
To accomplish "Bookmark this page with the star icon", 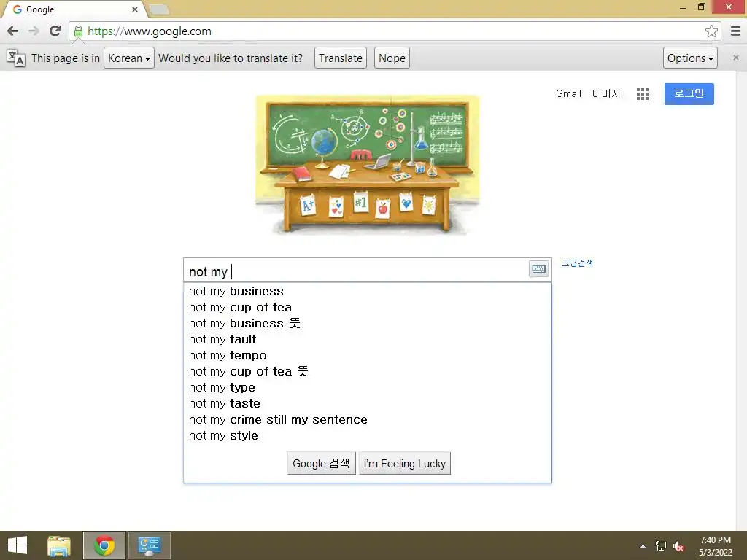I will (x=711, y=31).
